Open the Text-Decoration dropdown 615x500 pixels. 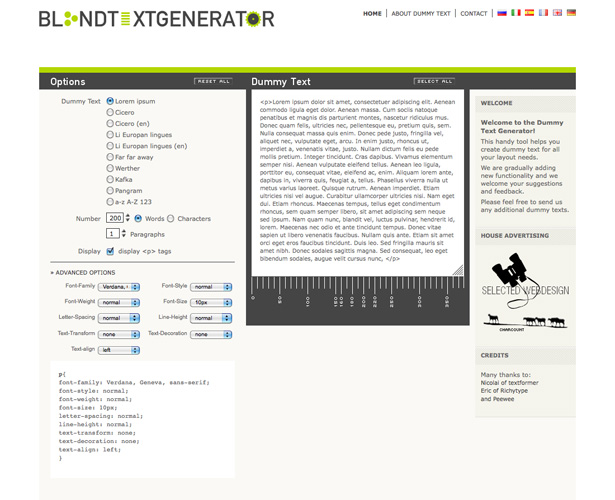pos(211,335)
